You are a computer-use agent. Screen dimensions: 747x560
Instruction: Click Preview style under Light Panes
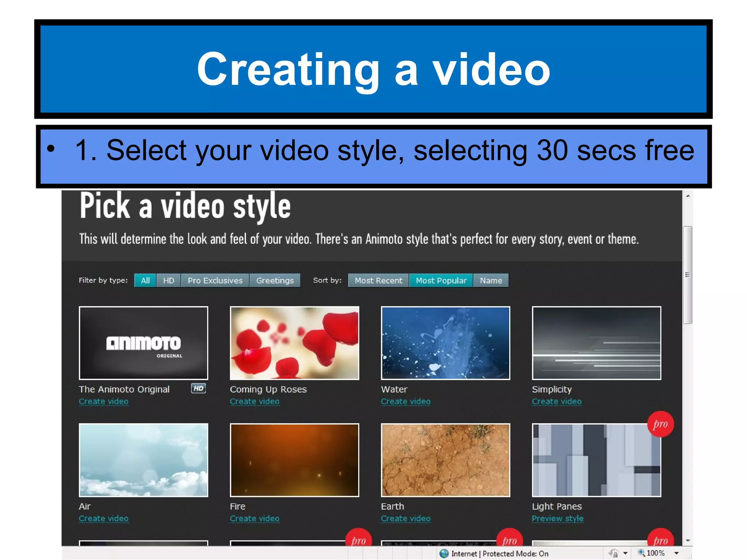tap(558, 518)
